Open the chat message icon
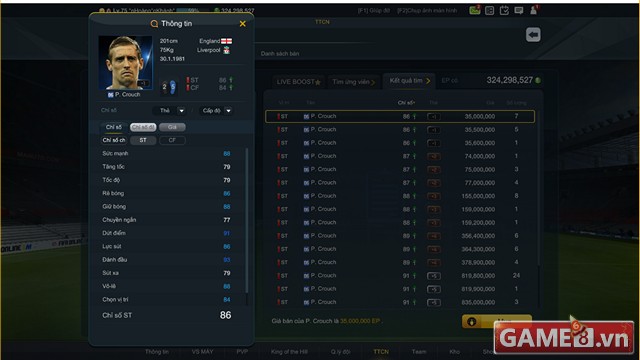The height and width of the screenshot is (360, 640). click(x=519, y=11)
